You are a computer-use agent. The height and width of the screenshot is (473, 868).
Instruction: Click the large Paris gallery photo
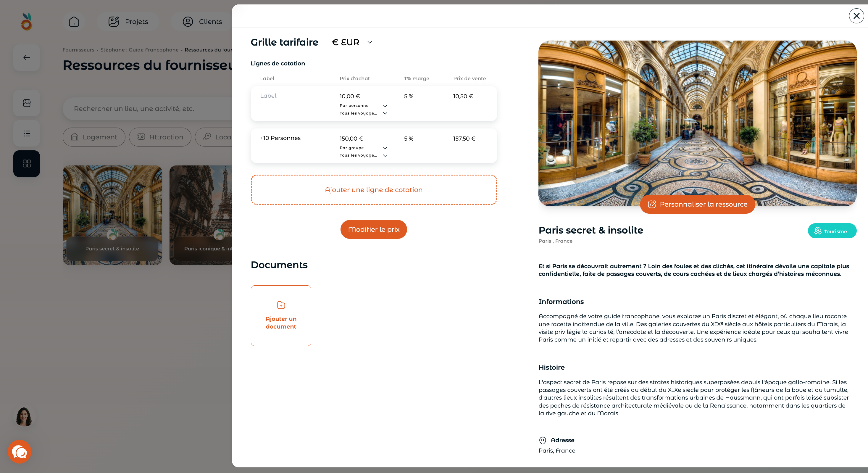point(698,123)
